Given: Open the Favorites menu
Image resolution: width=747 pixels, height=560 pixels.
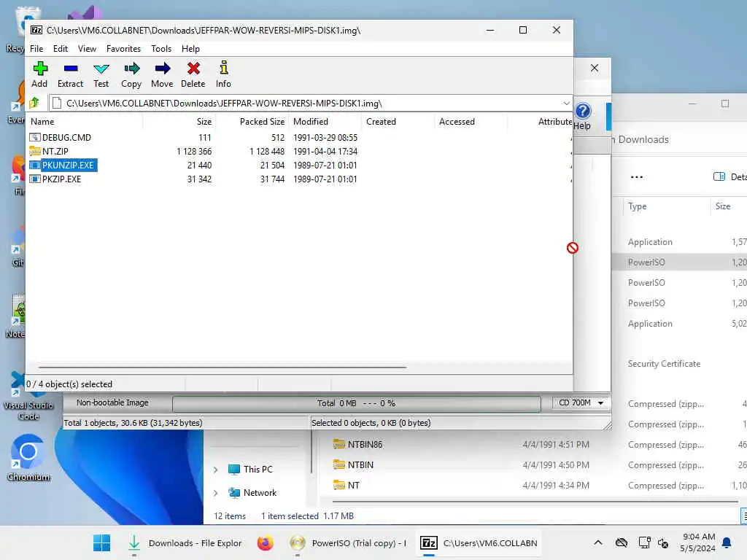Looking at the screenshot, I should pyautogui.click(x=123, y=49).
